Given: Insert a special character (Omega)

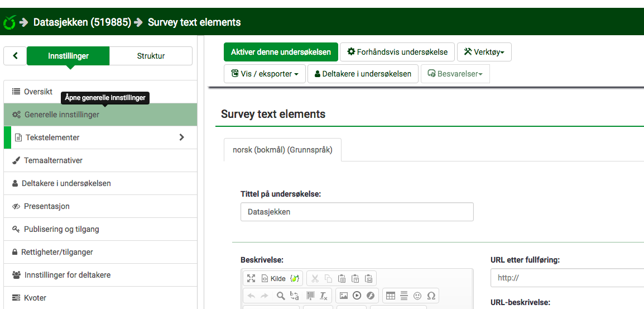Looking at the screenshot, I should coord(431,296).
